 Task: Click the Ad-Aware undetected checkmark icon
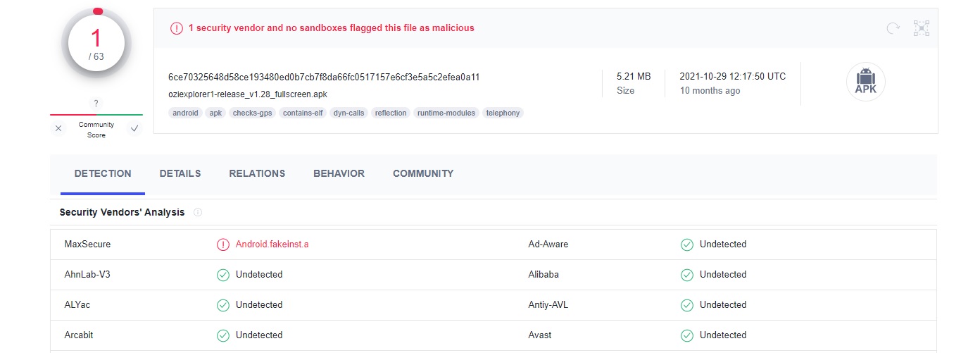pos(686,244)
